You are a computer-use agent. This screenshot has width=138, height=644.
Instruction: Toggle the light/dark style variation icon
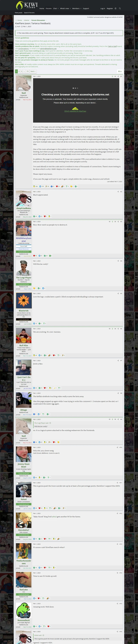(115, 8)
